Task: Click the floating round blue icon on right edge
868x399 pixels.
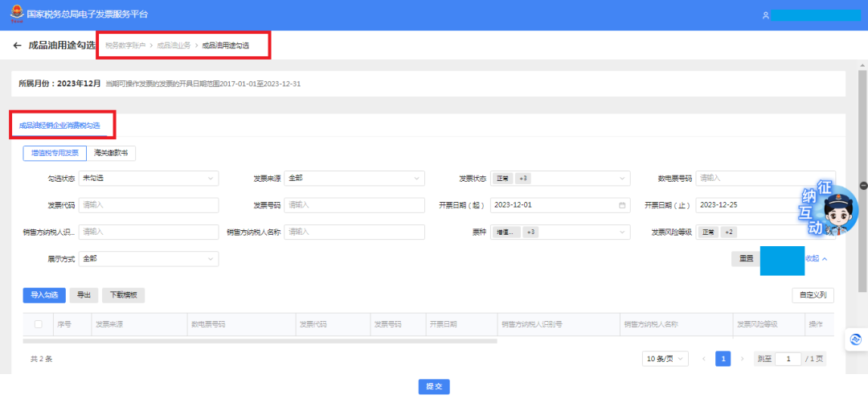Action: pyautogui.click(x=856, y=339)
